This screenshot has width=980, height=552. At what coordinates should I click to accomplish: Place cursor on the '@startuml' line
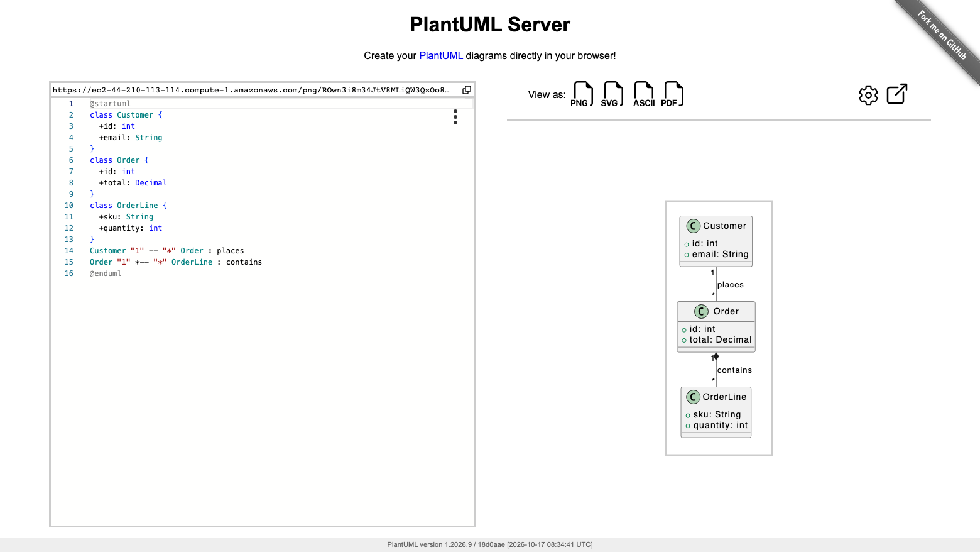(x=110, y=104)
